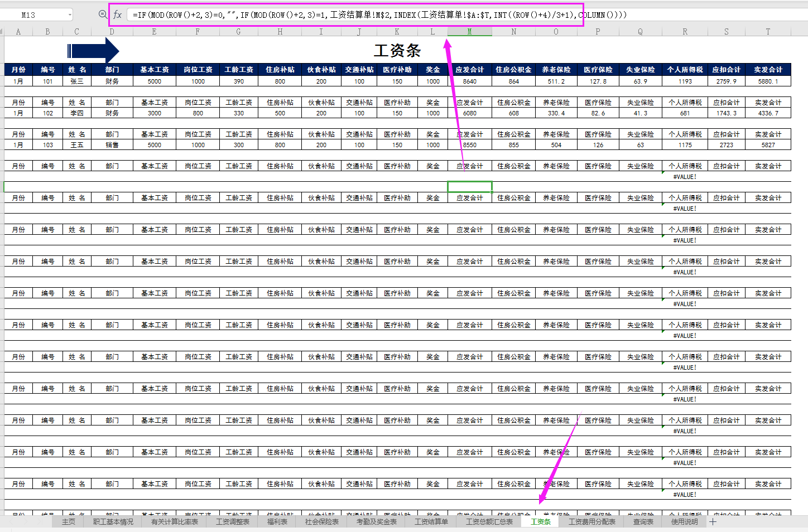Select the active 工资条 sheet tab

[x=541, y=522]
